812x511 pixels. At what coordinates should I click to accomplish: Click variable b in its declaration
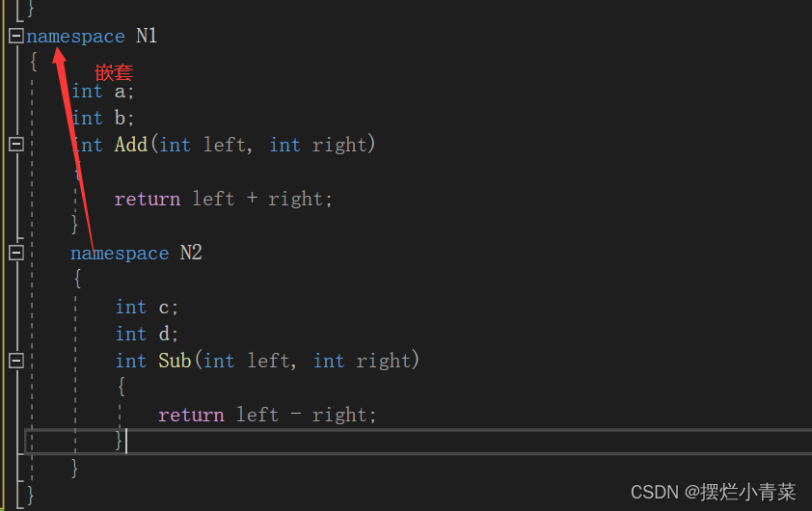coord(120,118)
